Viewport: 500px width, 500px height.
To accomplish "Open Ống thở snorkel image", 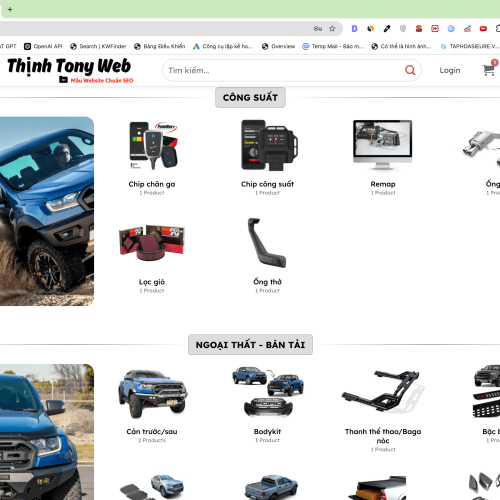I will point(267,243).
